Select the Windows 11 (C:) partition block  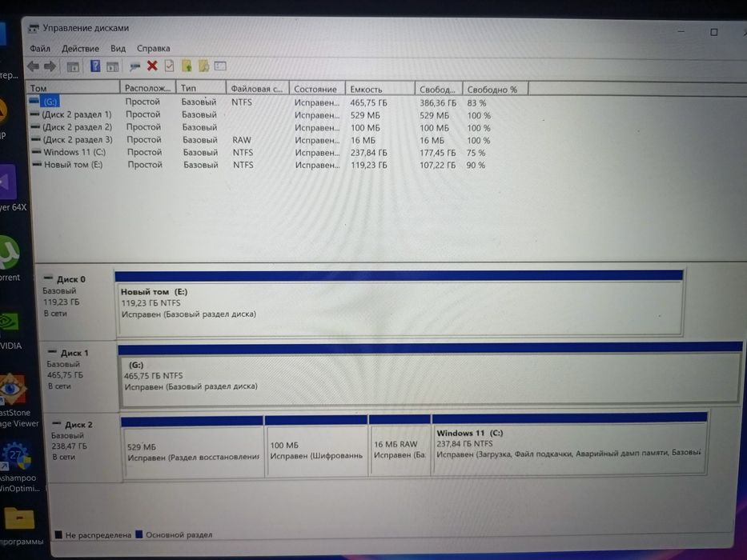[569, 444]
